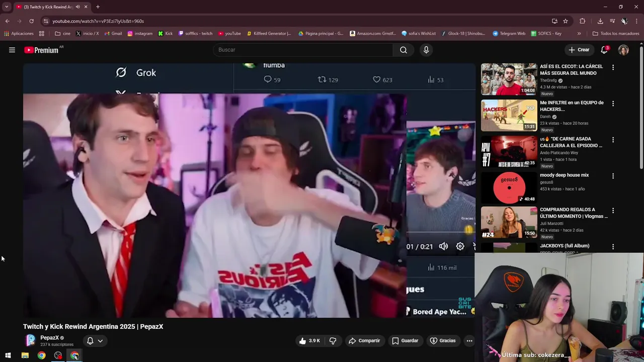
Task: Open the Telegram Web bookmark
Action: 509,34
